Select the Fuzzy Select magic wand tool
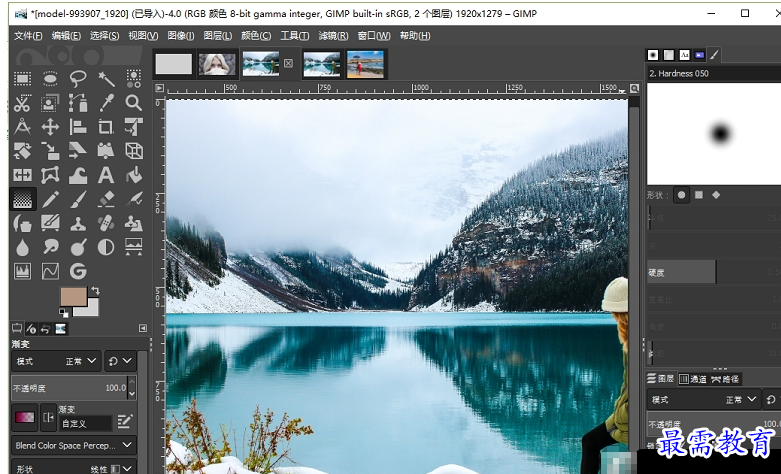781x474 pixels. click(x=106, y=79)
